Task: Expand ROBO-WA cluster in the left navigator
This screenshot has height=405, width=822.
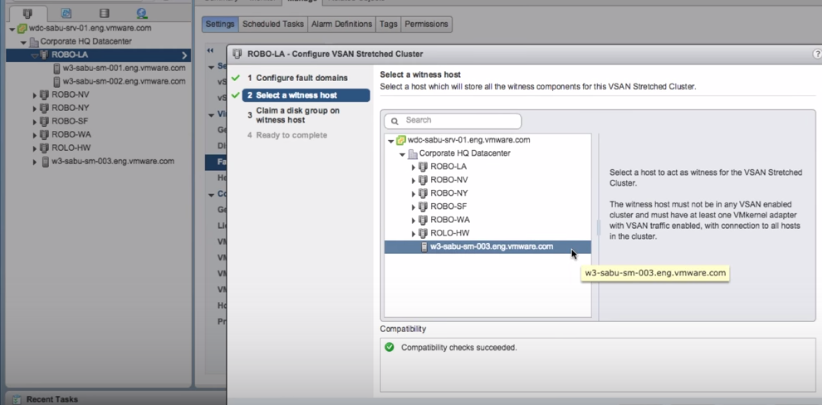Action: pos(34,134)
